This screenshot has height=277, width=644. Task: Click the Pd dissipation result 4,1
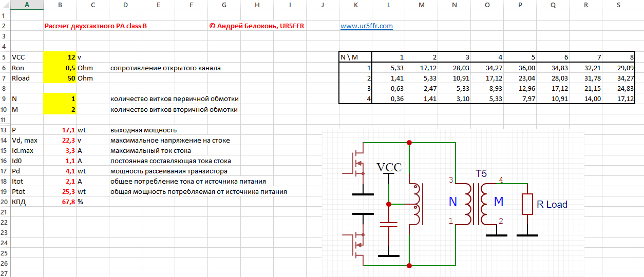[60, 171]
